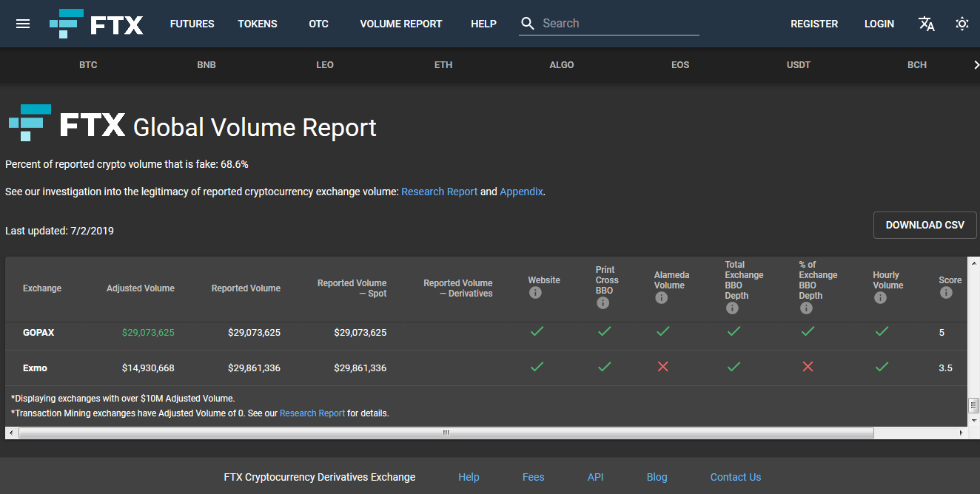
Task: Open the Research Report link
Action: tap(439, 191)
